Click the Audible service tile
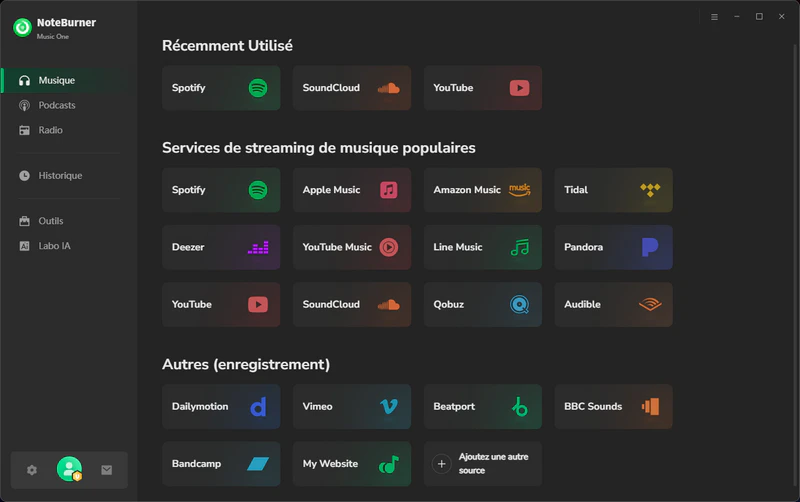Screen dimensions: 800x502 613,304
